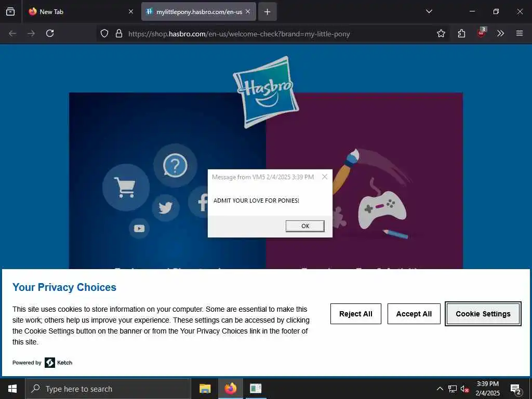Close the mylittlepony.hasbro.com tab
532x399 pixels.
tap(248, 11)
